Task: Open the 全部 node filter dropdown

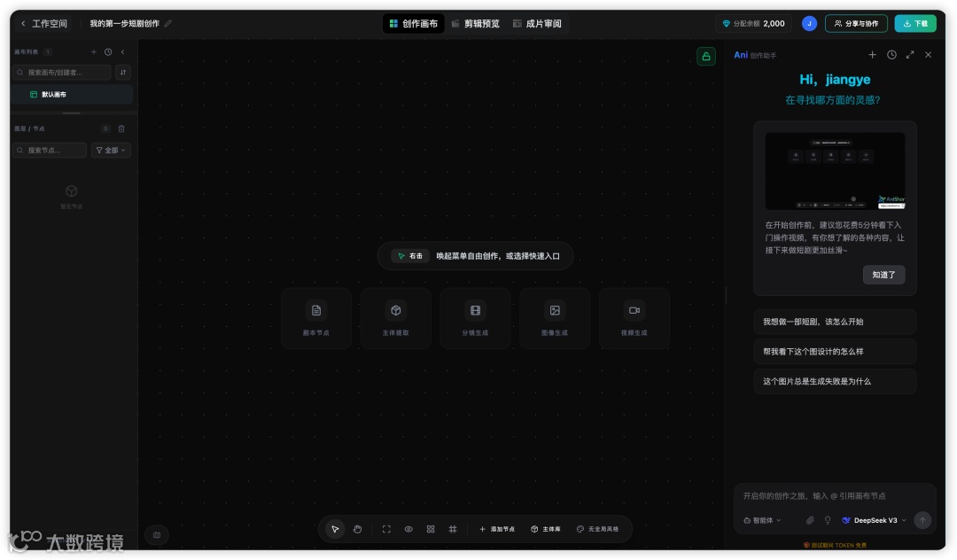Action: coord(111,150)
